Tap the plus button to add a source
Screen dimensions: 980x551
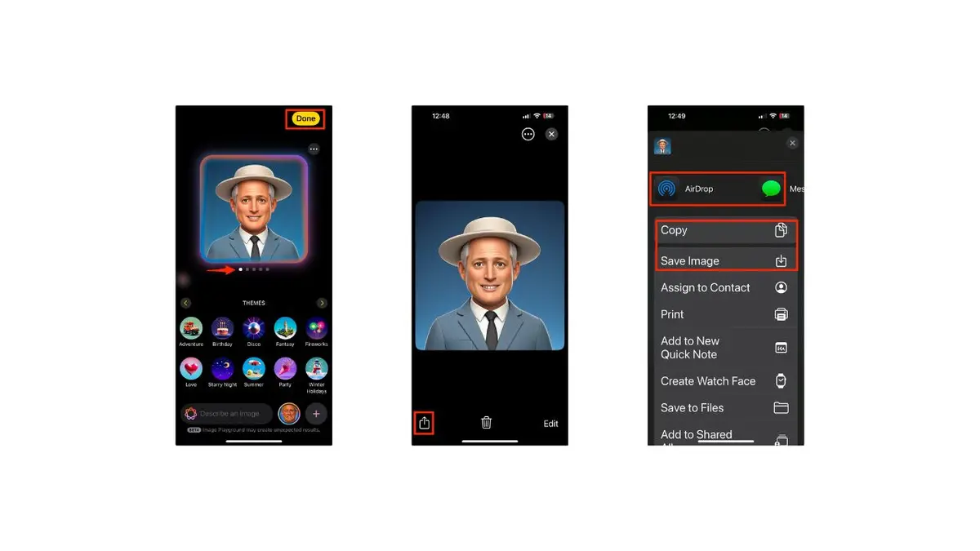point(317,414)
